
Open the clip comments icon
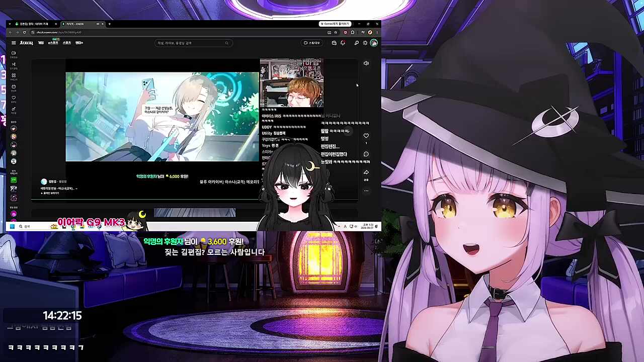366,154
